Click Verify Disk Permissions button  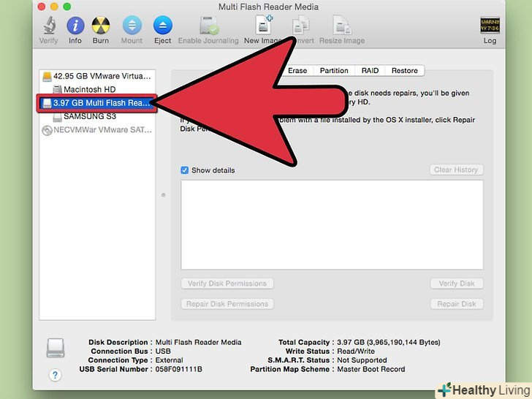tap(227, 284)
